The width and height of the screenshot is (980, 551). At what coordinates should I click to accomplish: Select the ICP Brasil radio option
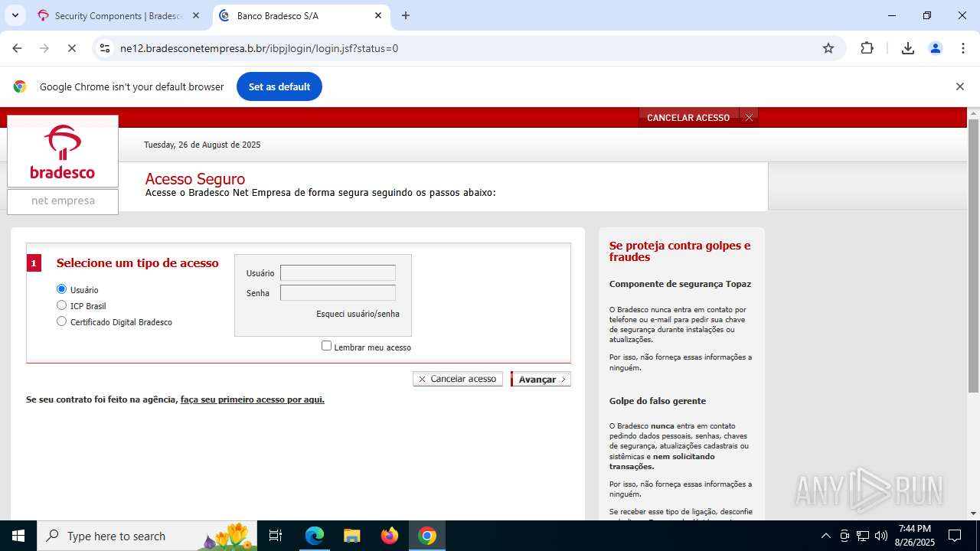click(x=62, y=305)
